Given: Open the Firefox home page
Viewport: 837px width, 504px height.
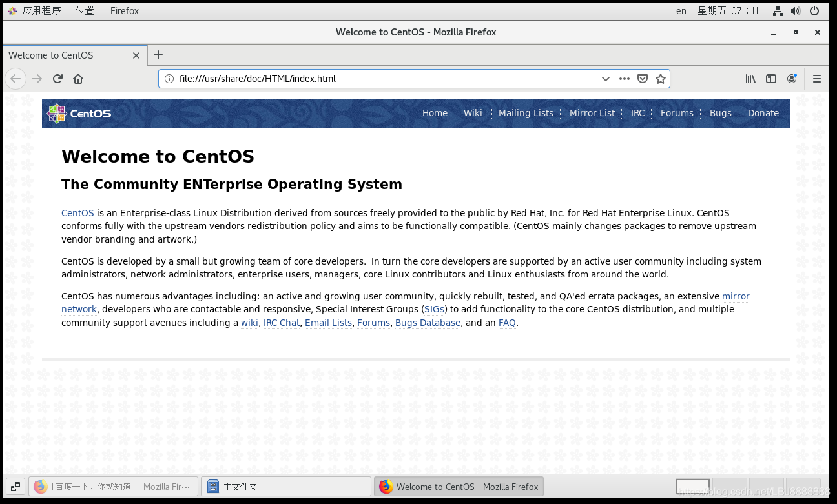Looking at the screenshot, I should tap(78, 79).
